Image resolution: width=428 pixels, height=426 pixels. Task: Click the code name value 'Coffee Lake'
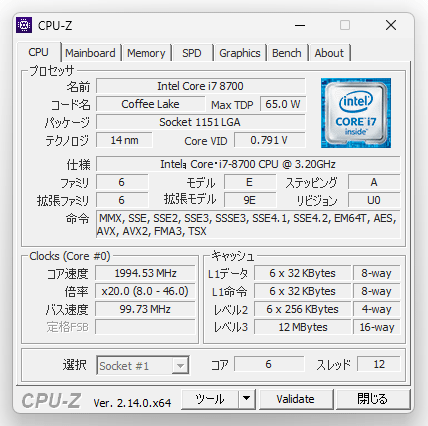point(150,104)
